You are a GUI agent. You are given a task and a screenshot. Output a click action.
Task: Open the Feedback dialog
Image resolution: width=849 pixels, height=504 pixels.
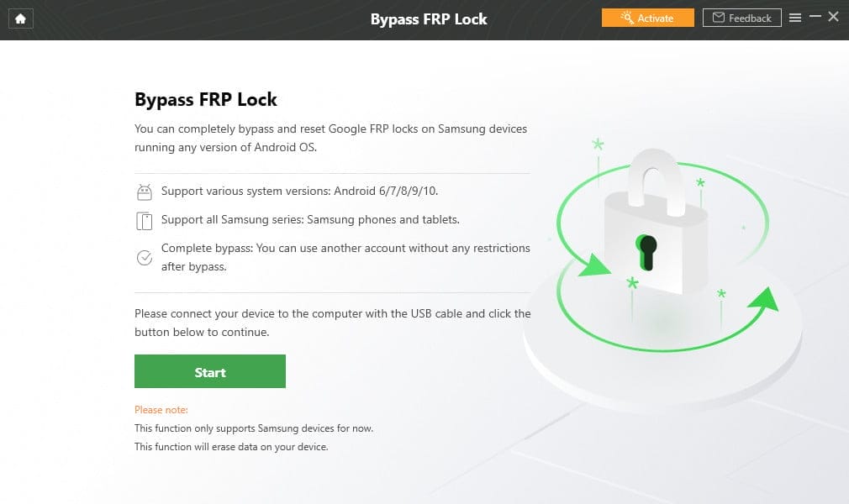pyautogui.click(x=741, y=18)
